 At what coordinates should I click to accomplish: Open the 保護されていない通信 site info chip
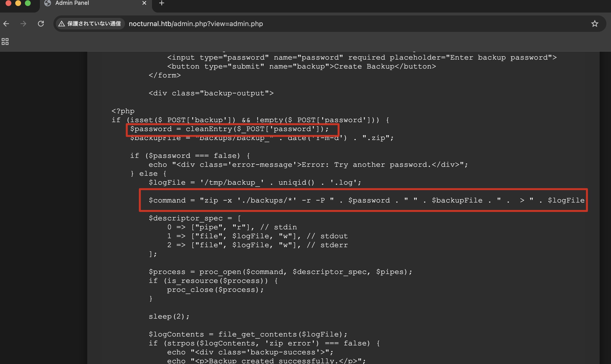point(94,24)
